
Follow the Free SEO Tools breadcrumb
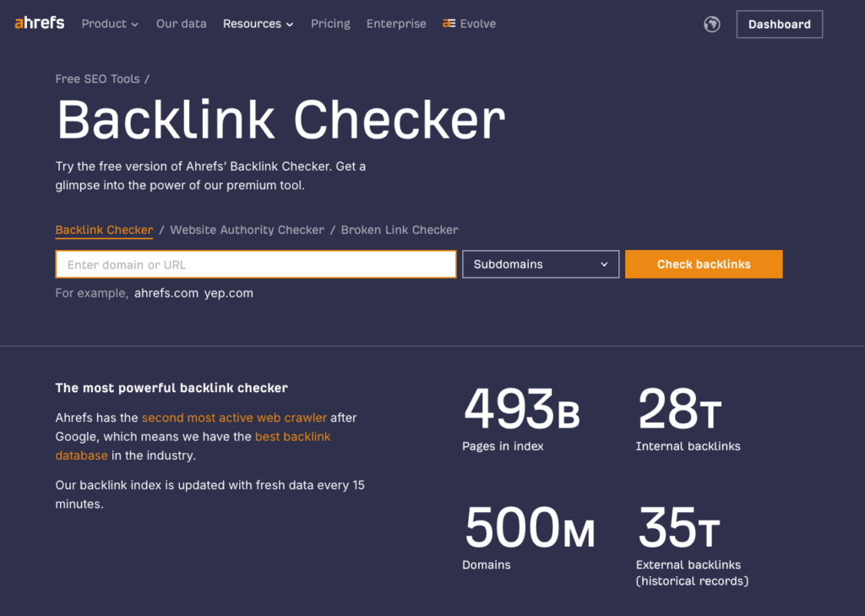(x=98, y=79)
